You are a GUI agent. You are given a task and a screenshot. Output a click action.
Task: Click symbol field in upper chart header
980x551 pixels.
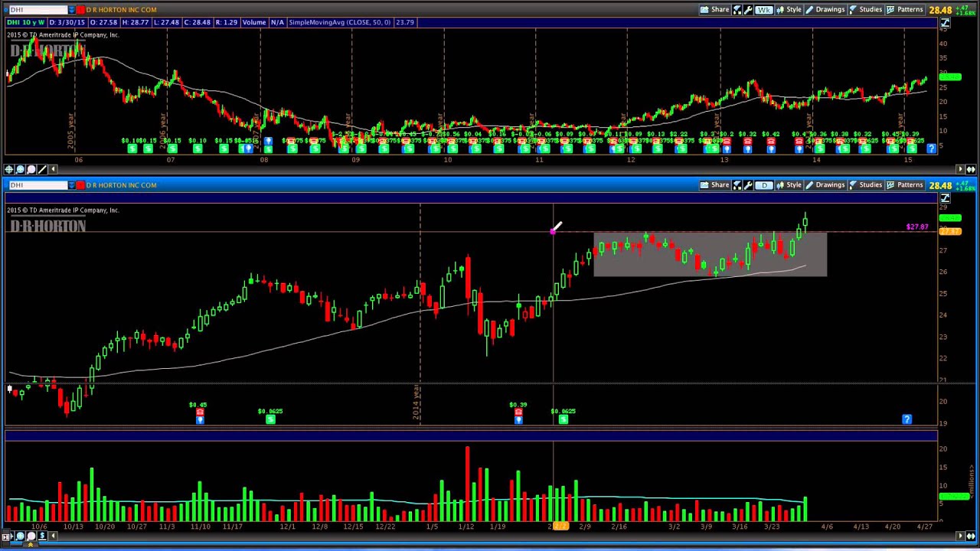pos(37,10)
